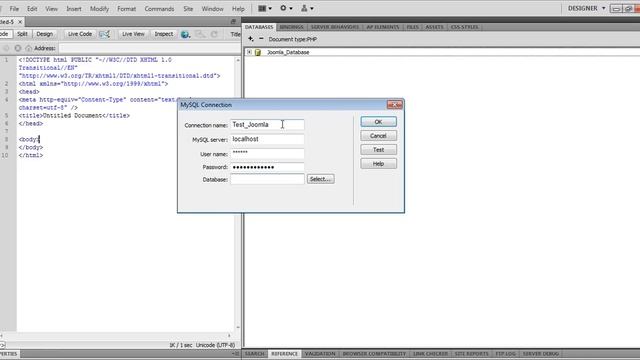Click the Database input field

[x=267, y=179]
